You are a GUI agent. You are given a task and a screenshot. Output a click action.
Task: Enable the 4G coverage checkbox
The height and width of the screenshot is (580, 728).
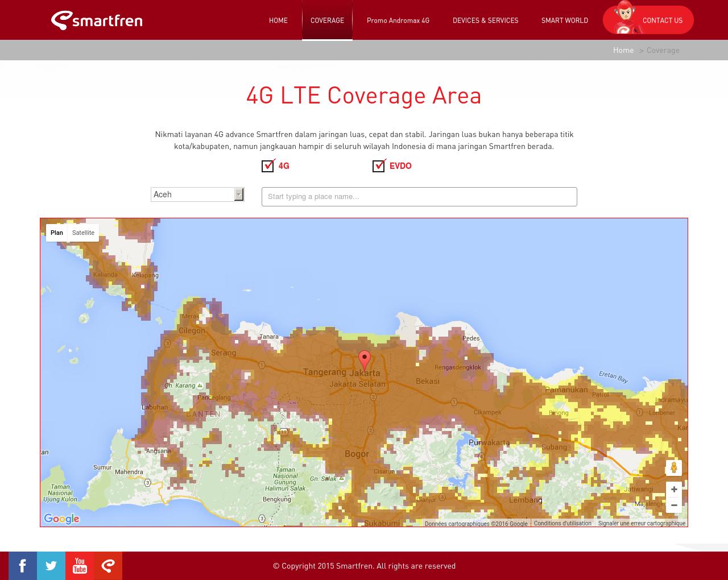click(268, 165)
